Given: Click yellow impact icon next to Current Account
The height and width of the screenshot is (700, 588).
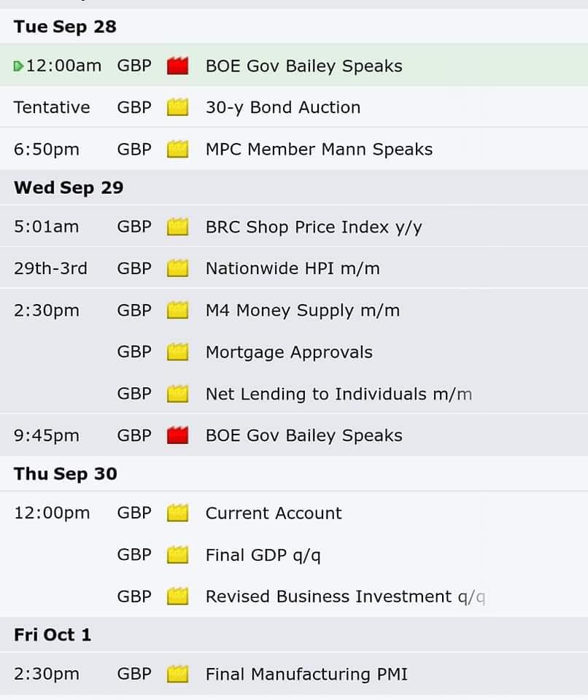Looking at the screenshot, I should [177, 513].
